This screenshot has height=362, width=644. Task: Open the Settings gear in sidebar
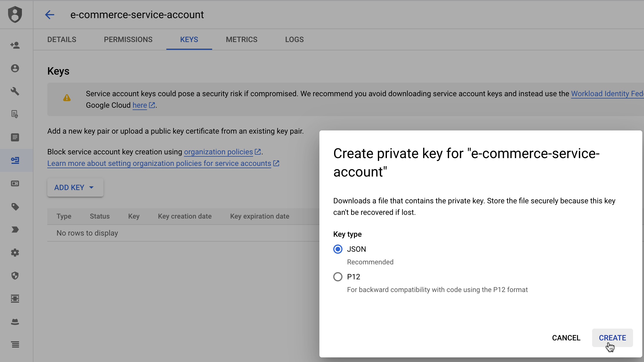tap(15, 253)
